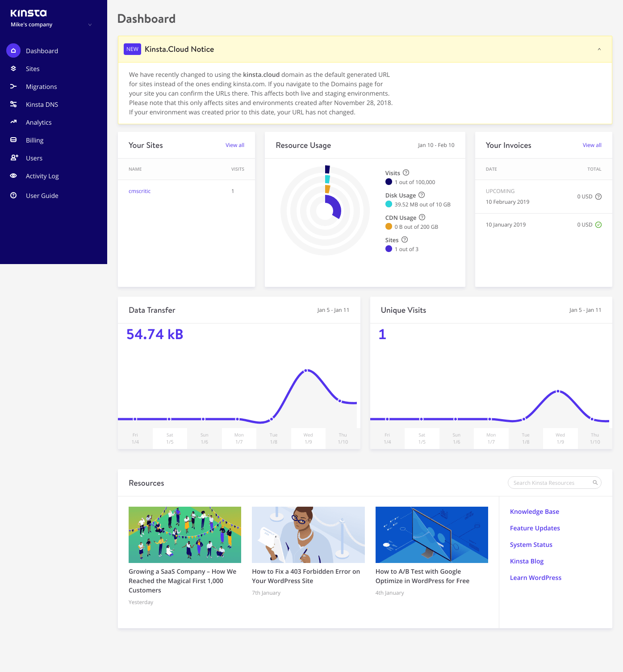Click the search magnifier icon

click(595, 483)
